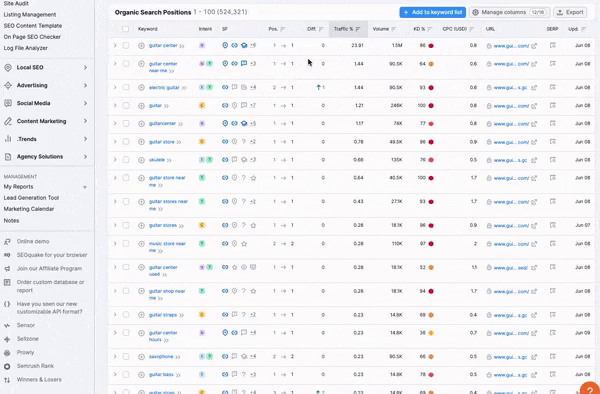Open Listing Management in sidebar
Screen dimensions: 600x394
(30, 15)
